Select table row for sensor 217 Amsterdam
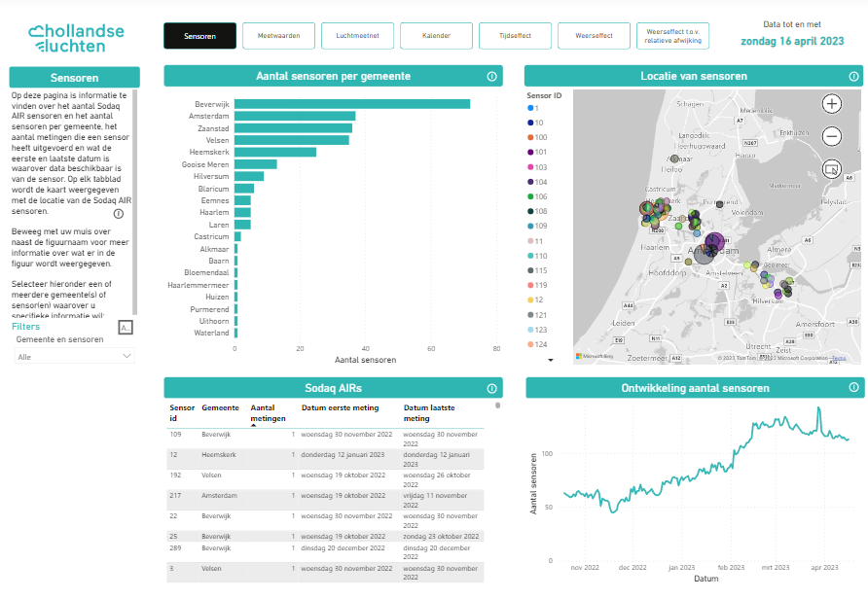 [325, 500]
